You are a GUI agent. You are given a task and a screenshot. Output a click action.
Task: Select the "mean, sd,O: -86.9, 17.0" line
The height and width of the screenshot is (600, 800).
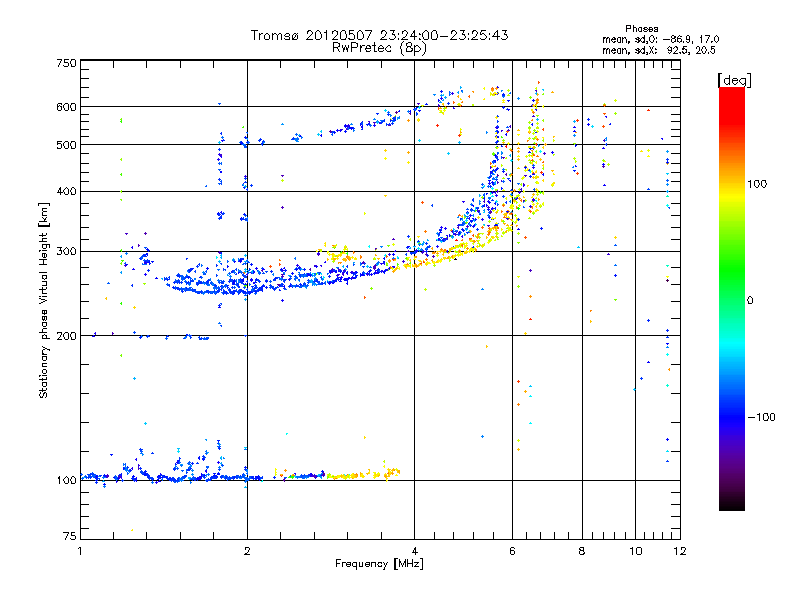[x=660, y=39]
